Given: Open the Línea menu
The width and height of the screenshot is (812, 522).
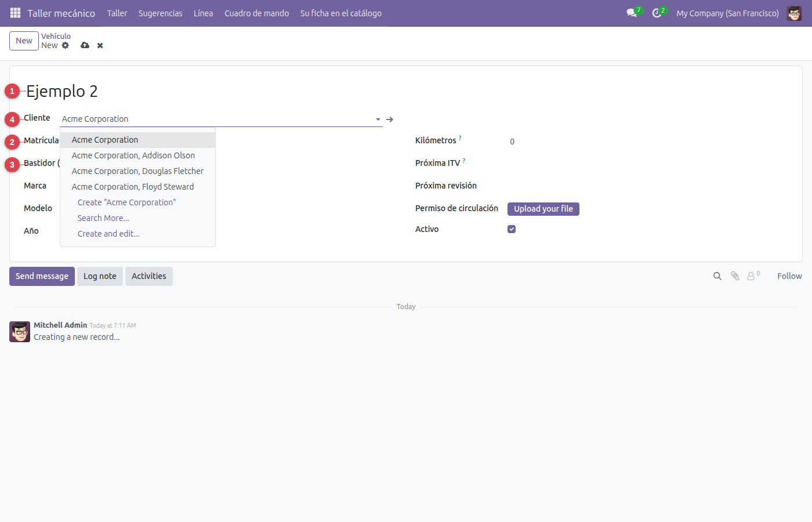Looking at the screenshot, I should coord(203,13).
